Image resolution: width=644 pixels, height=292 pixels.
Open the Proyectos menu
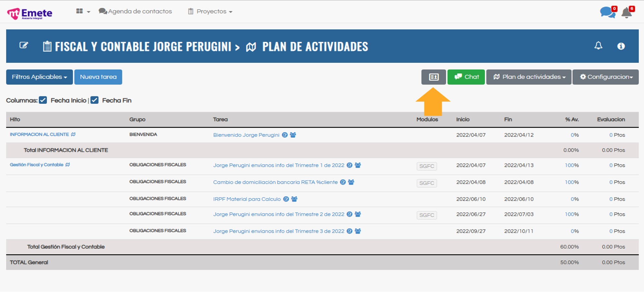click(x=211, y=11)
